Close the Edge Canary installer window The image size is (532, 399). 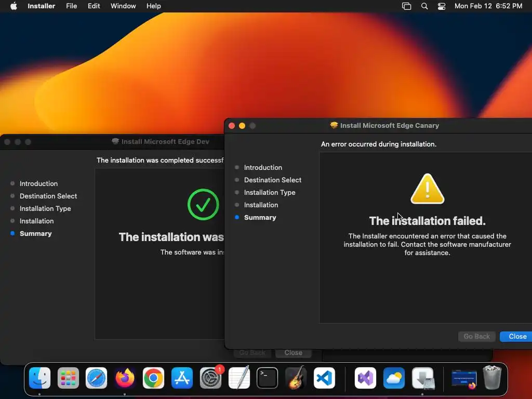(x=232, y=126)
